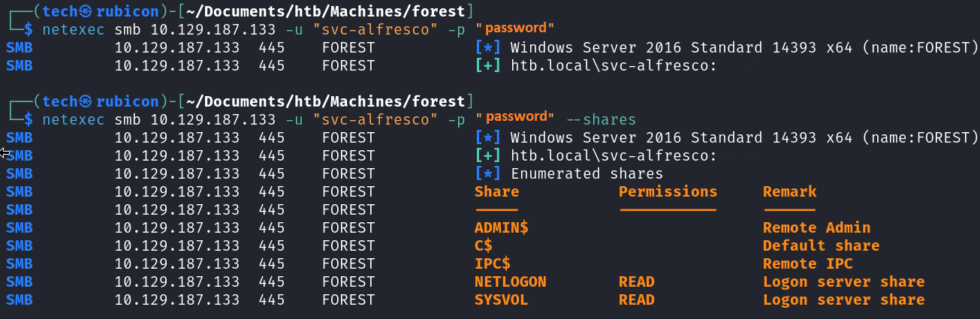The width and height of the screenshot is (980, 319).
Task: Click the IPC$ share name
Action: coord(493,263)
